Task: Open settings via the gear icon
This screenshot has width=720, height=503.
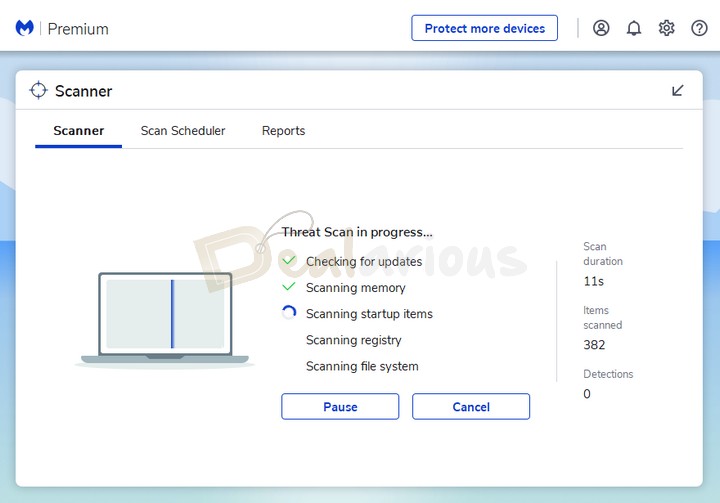Action: [666, 28]
